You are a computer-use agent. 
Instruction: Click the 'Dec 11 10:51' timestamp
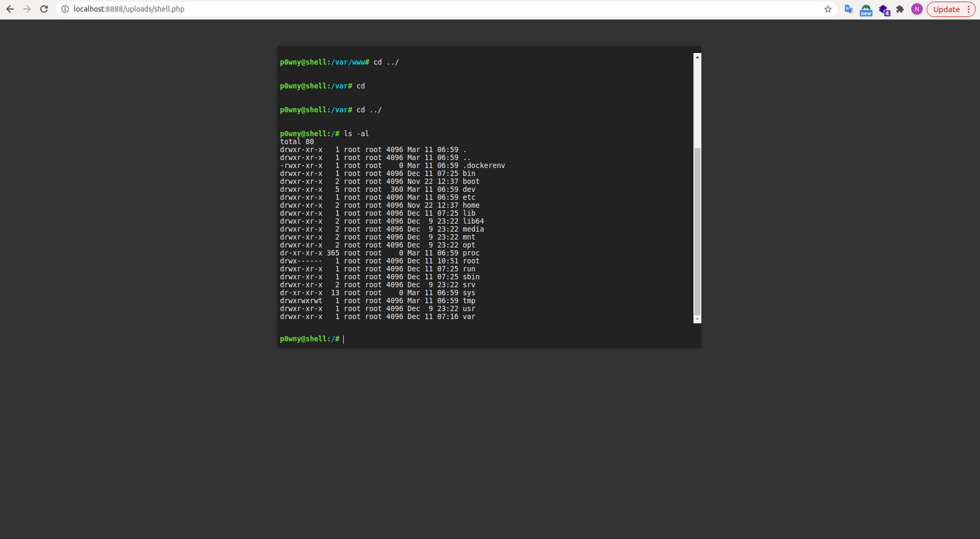tap(433, 261)
